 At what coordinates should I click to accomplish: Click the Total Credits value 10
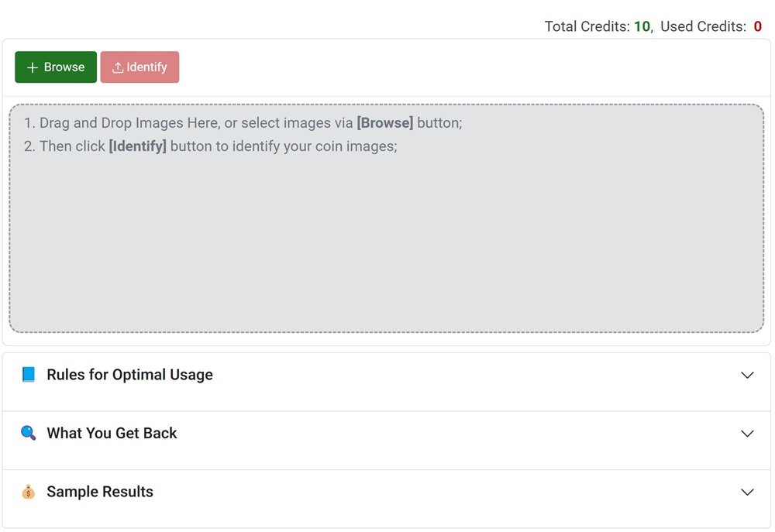click(x=642, y=26)
